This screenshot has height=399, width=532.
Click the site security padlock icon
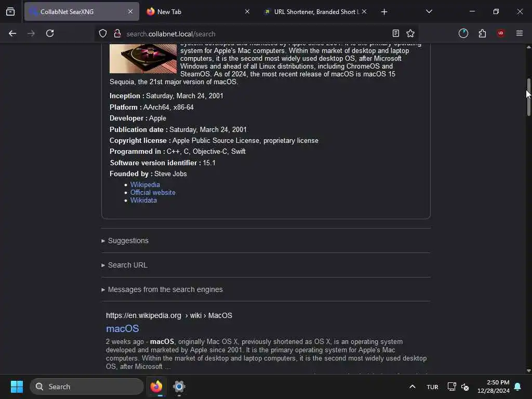(x=117, y=34)
